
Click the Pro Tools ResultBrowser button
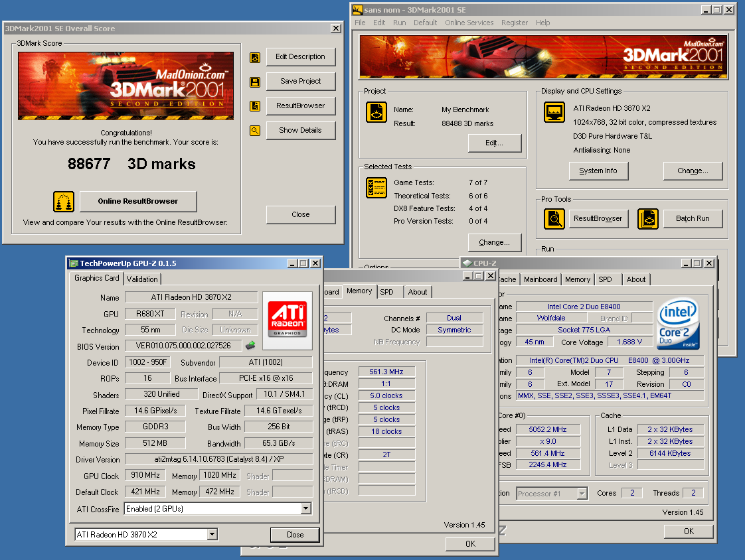pos(598,218)
